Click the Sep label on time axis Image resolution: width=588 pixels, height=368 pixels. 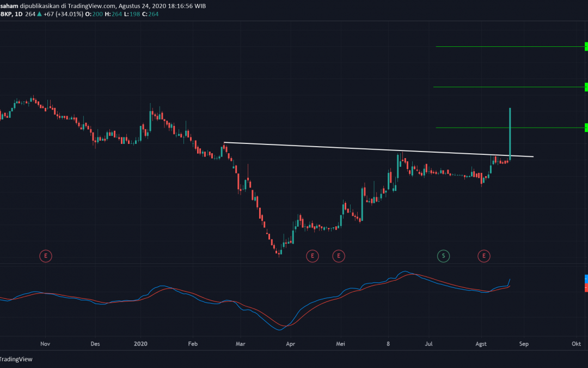(x=524, y=344)
